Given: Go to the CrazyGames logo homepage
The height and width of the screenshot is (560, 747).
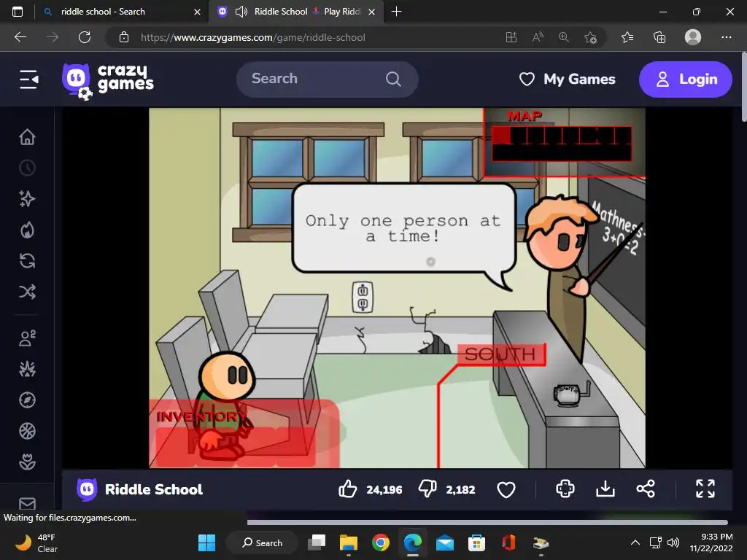Looking at the screenshot, I should (x=108, y=81).
